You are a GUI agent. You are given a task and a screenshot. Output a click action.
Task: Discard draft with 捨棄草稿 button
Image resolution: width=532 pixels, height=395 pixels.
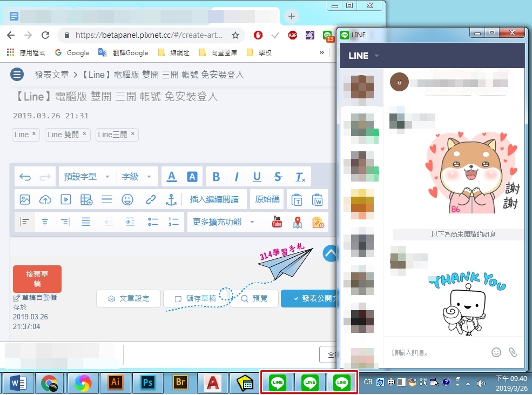coord(37,279)
